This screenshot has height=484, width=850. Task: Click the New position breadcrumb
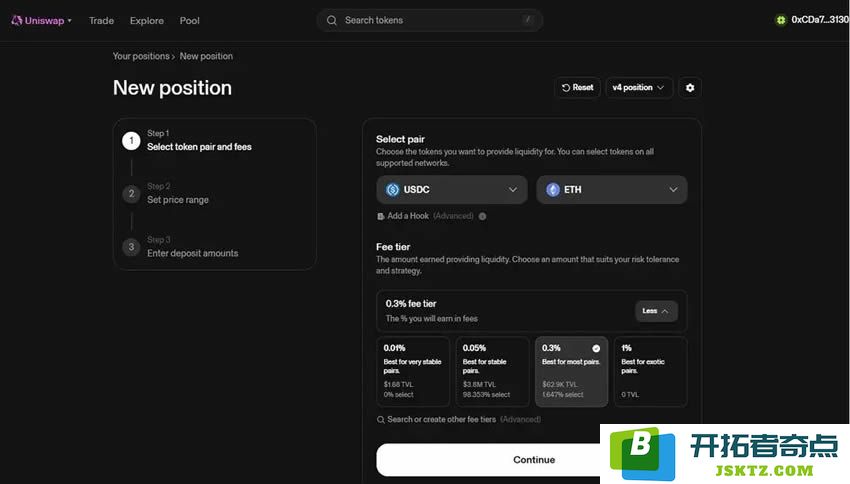point(206,56)
